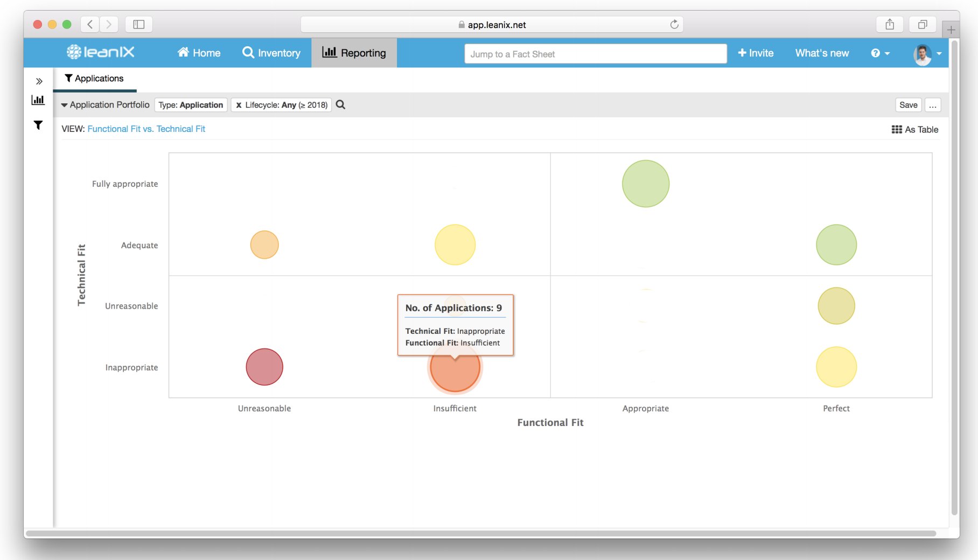Click the Home icon in the navbar
Viewport: 978px width, 560px height.
click(183, 53)
